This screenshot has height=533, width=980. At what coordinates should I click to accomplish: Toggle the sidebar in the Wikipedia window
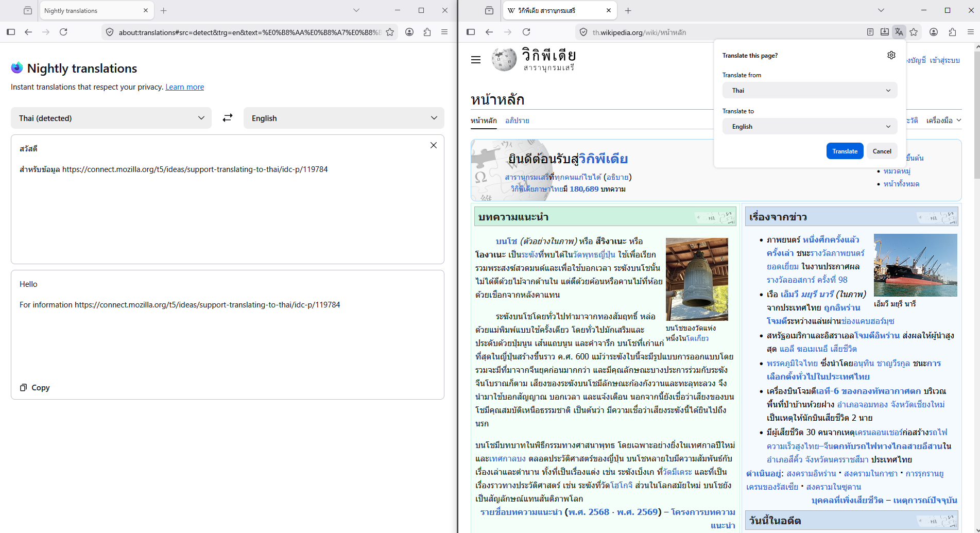tap(471, 32)
